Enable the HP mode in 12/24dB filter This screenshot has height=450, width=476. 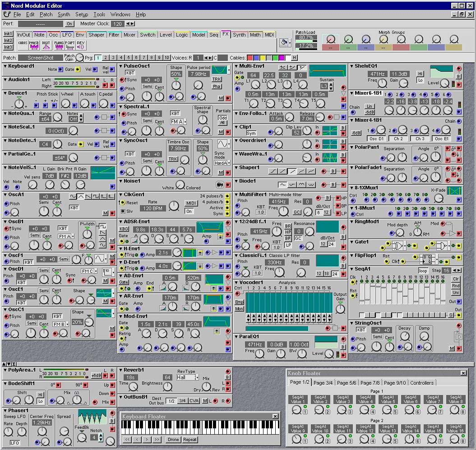(x=288, y=232)
